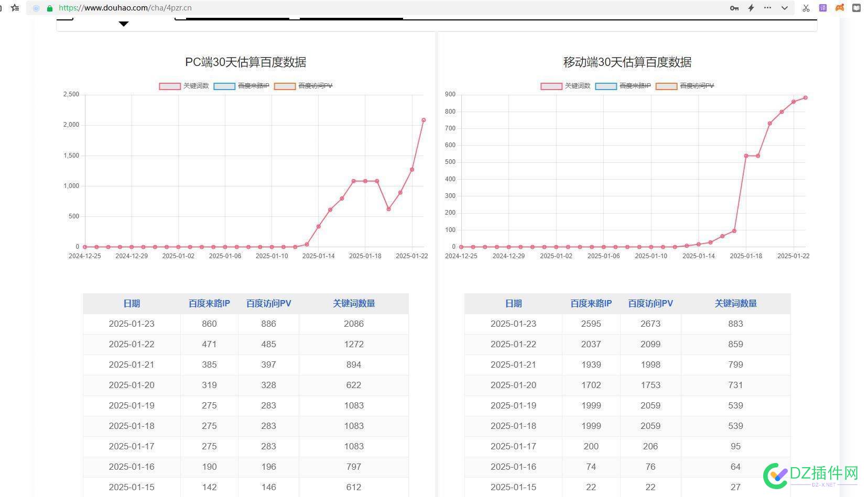Click keyword count 2086 in PC table
Viewport: 868px width, 497px height.
354,324
